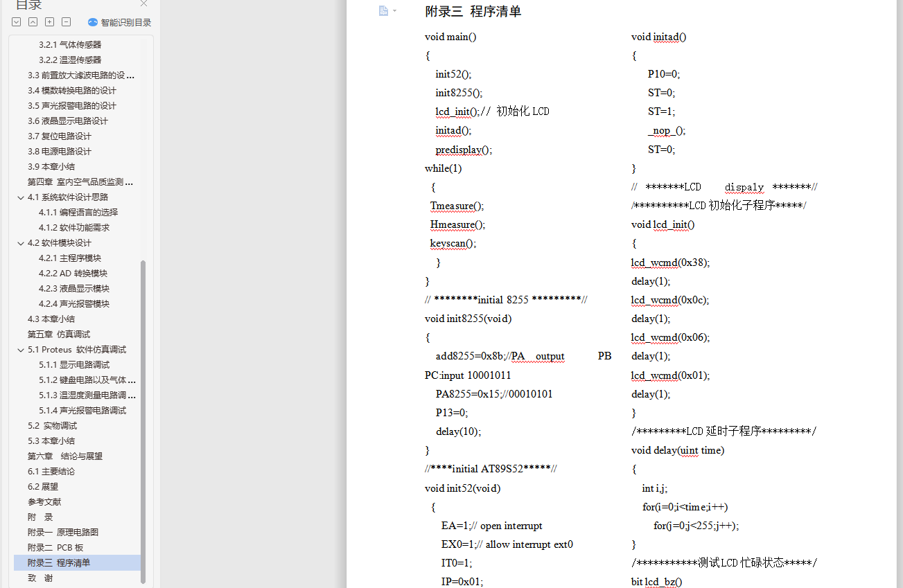Collapse the 4.2 软件模块设计 section
Screen dimensions: 903x588
tap(20, 243)
